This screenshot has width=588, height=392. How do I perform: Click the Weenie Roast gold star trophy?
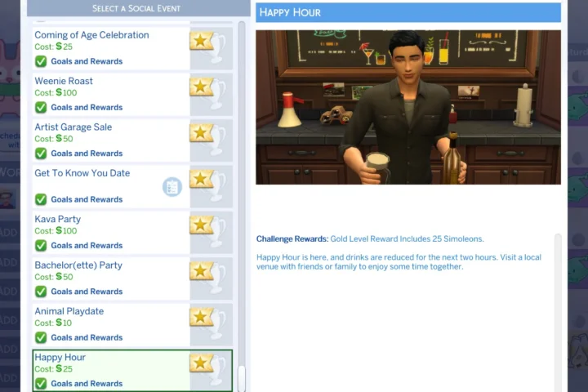207,93
